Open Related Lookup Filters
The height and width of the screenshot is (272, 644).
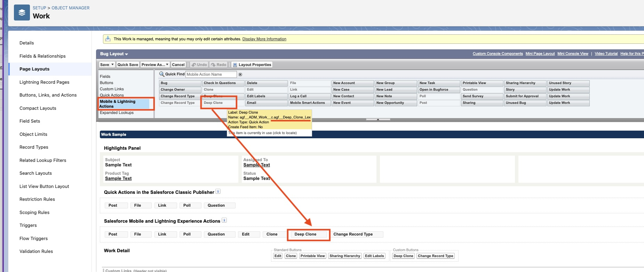coord(43,160)
